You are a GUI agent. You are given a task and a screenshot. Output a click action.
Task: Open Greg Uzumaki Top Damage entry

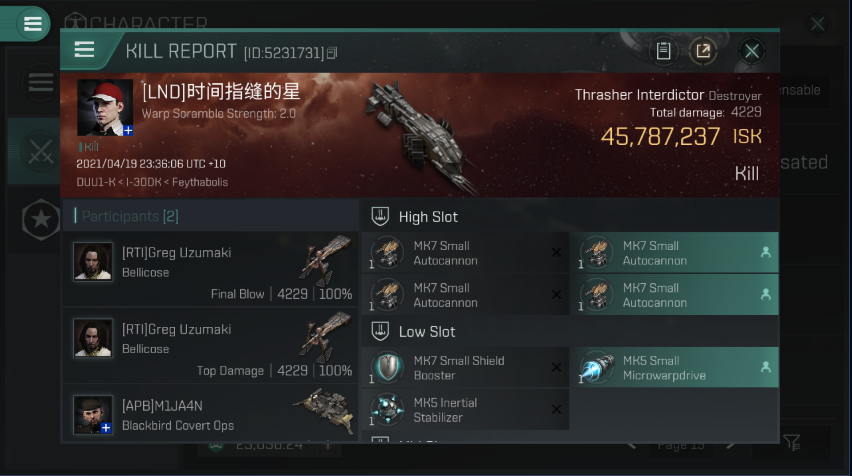point(210,346)
